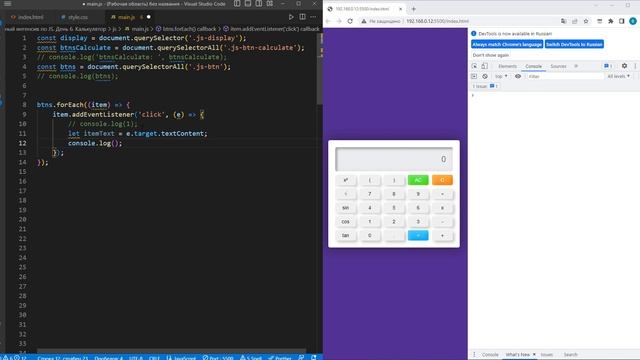Create live expression eye icon
The height and width of the screenshot is (360, 640).
coord(518,76)
